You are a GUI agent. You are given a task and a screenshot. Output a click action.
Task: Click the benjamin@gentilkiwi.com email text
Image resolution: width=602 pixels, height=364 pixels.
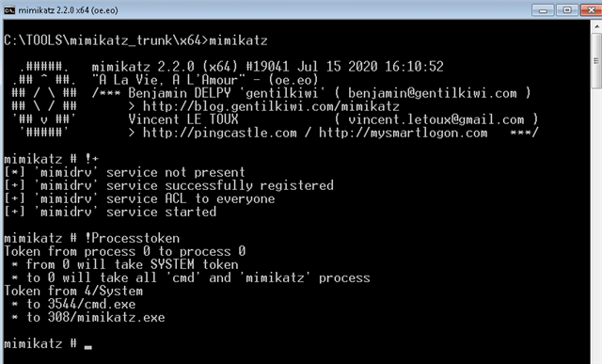point(433,93)
